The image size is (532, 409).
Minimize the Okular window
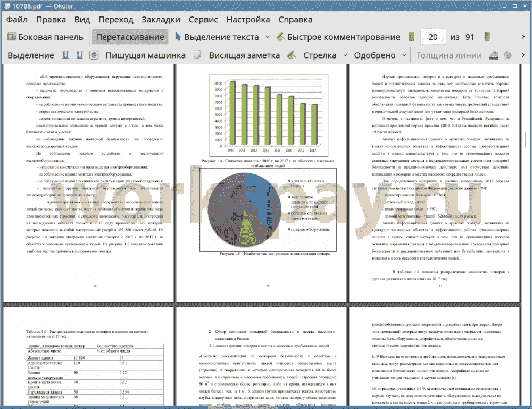click(x=504, y=6)
